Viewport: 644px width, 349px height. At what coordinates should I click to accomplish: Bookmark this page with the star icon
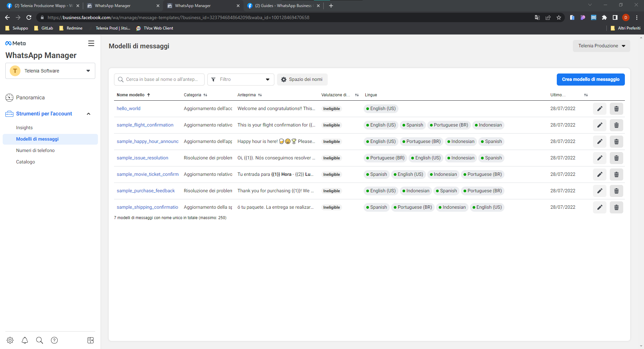click(559, 17)
